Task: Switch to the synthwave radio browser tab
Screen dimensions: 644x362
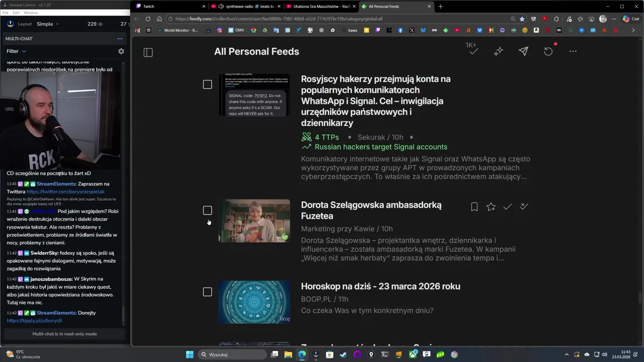Action: click(x=246, y=7)
